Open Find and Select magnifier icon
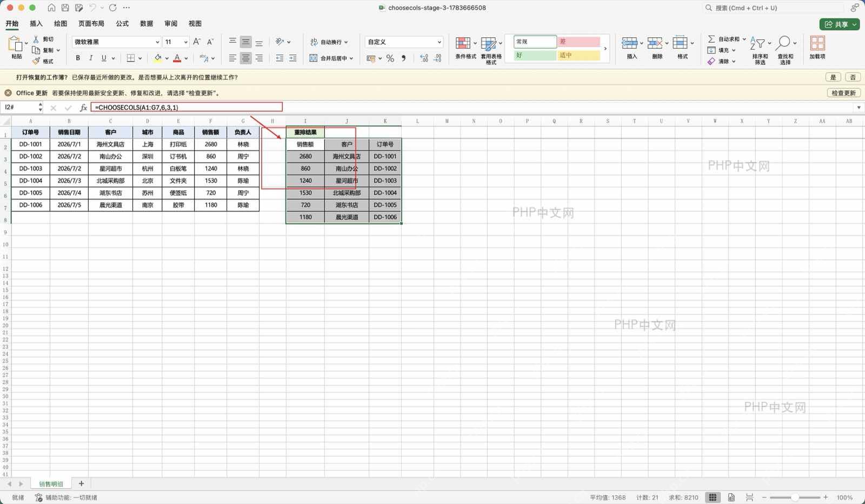This screenshot has height=504, width=865. [783, 44]
